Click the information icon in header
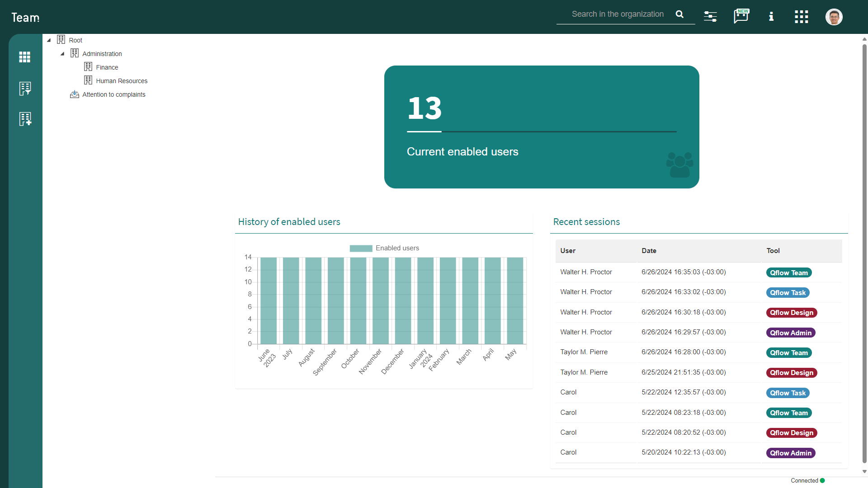 click(x=771, y=17)
